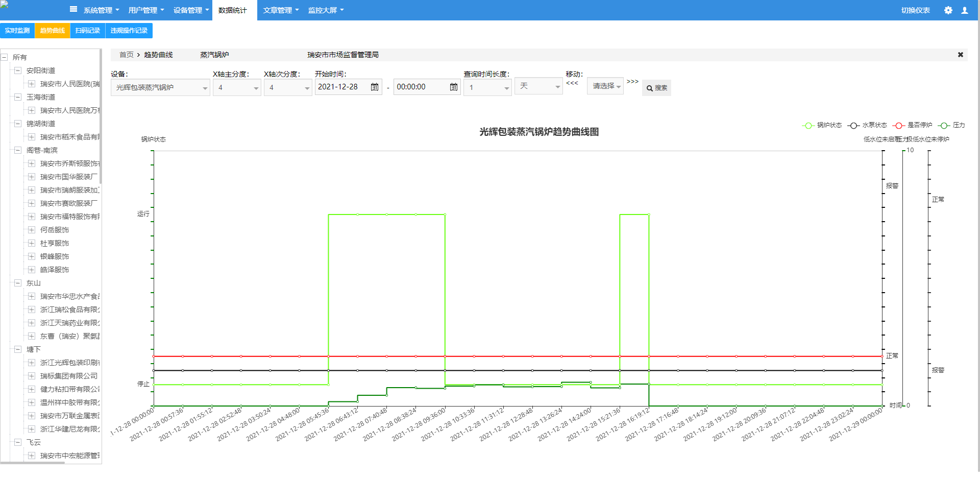Collapse the 飞云 tree node
980x477 pixels.
pyautogui.click(x=18, y=442)
